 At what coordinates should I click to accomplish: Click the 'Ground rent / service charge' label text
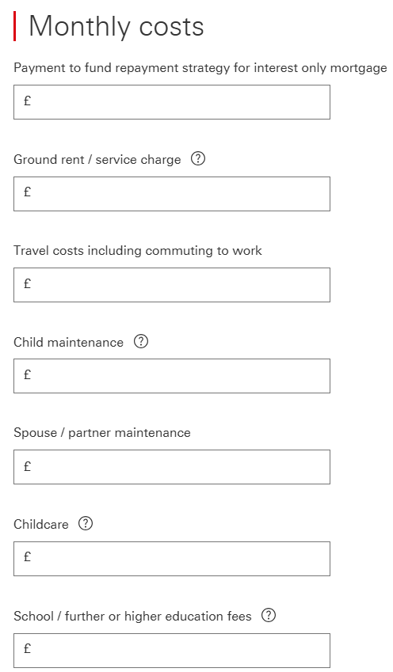pos(97,159)
